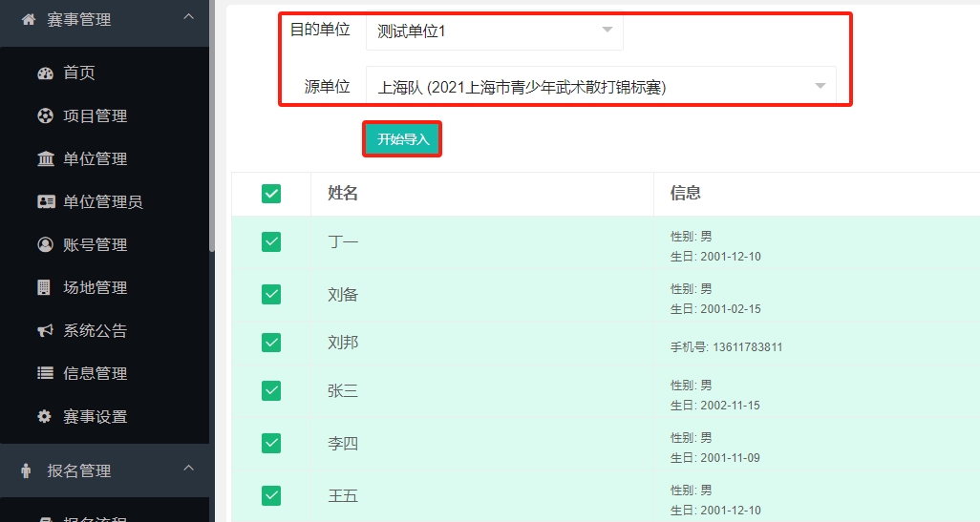This screenshot has width=980, height=522.
Task: Uncheck the checkbox for 丁一
Action: click(x=271, y=242)
